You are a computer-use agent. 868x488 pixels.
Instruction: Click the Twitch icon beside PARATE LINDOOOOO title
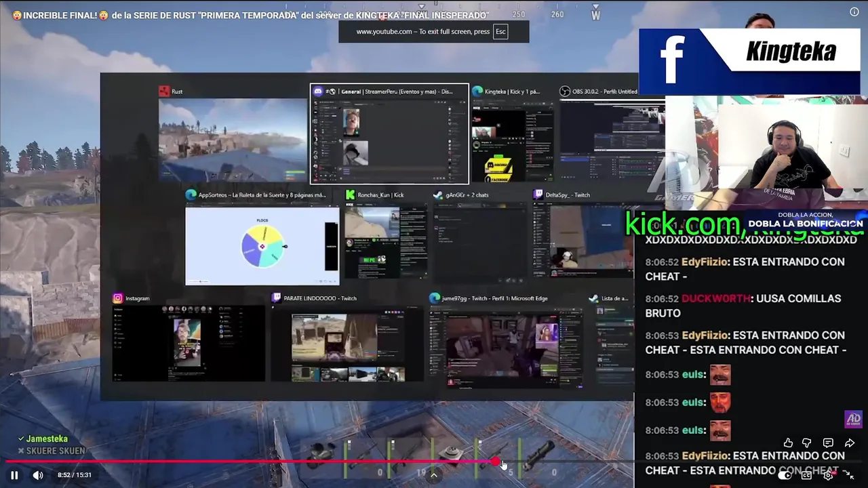click(x=276, y=298)
